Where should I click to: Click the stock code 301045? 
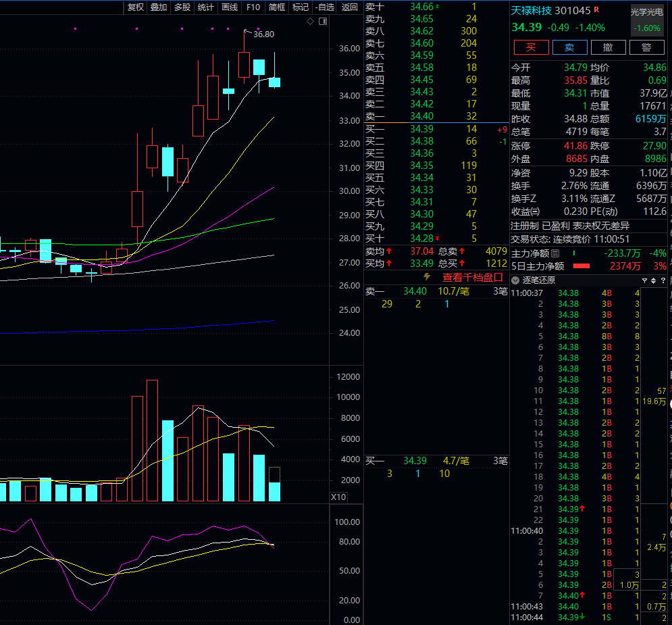click(573, 10)
